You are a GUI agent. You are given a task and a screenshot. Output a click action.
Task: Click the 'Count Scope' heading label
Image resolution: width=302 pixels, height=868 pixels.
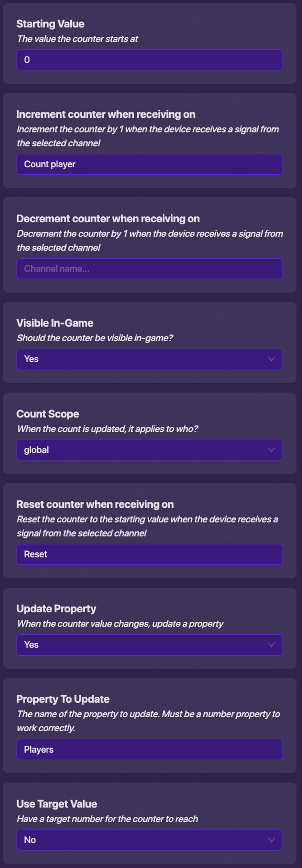(x=47, y=414)
